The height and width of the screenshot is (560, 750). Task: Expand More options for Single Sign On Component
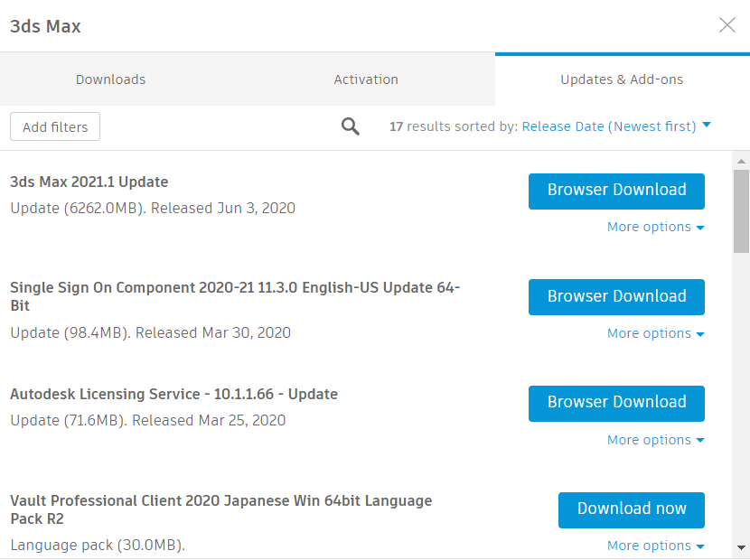click(655, 333)
